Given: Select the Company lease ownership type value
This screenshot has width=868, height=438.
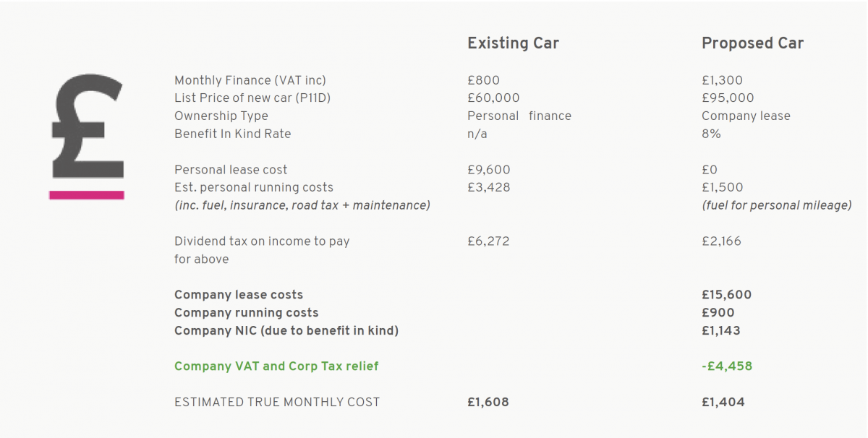Looking at the screenshot, I should point(746,116).
